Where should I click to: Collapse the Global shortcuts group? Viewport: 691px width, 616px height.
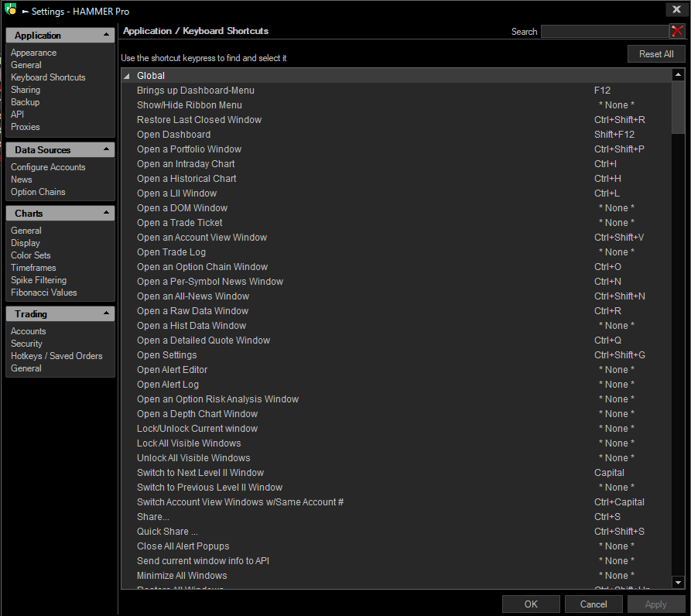[127, 76]
